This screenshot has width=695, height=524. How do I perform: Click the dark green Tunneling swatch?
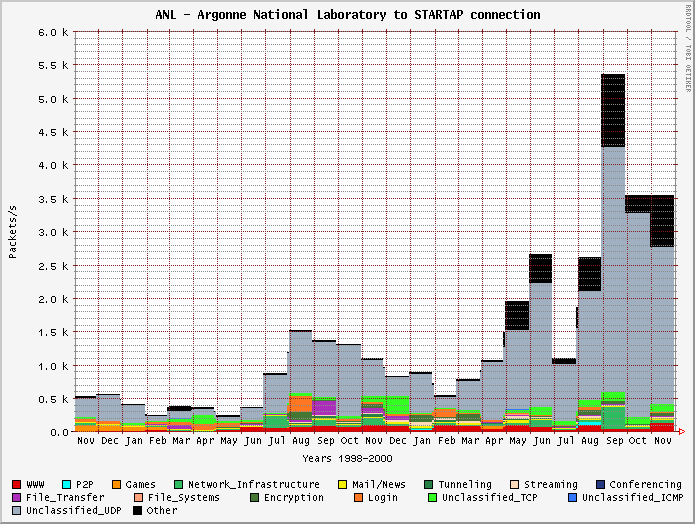429,485
